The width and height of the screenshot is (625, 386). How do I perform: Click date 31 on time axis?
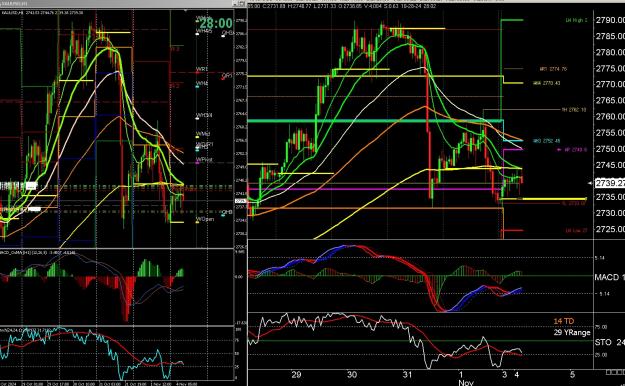(x=407, y=375)
